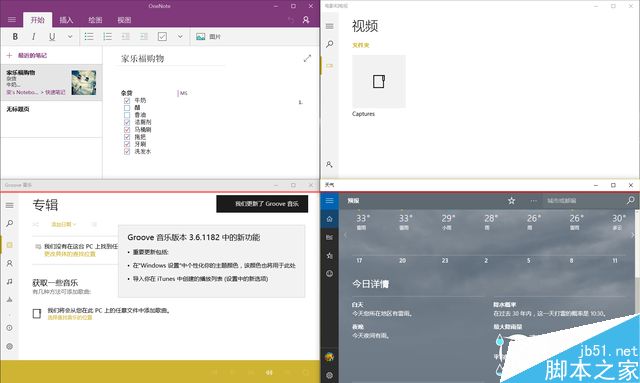Add location to favorites with star in weather header
Screen dimensions: 640x383
tap(511, 200)
